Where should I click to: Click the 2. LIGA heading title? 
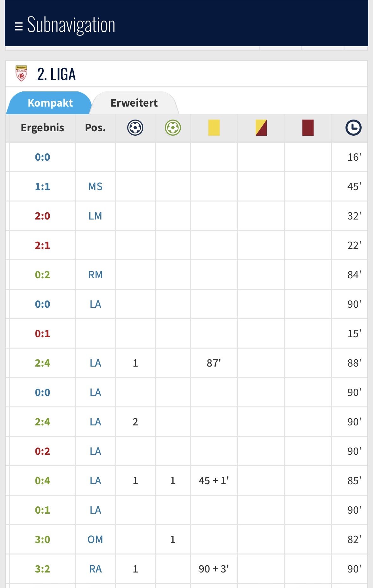[x=56, y=74]
